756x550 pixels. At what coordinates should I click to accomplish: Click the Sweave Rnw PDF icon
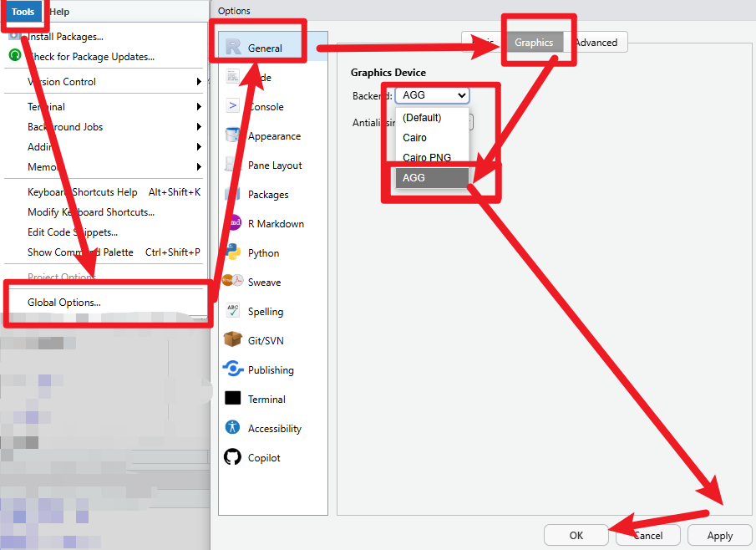tap(233, 280)
